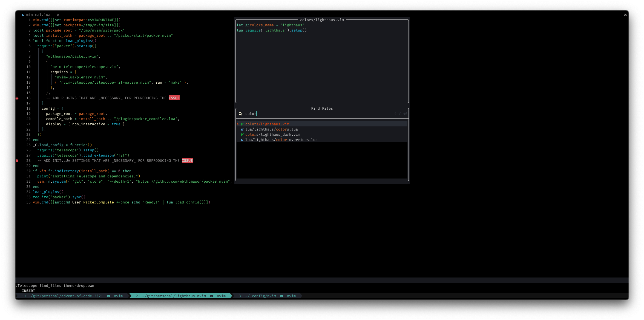Viewport: 644px width, 320px height.
Task: Click the Lua icon beside lua/lighthaus/color-overrides.lua
Action: (x=242, y=140)
